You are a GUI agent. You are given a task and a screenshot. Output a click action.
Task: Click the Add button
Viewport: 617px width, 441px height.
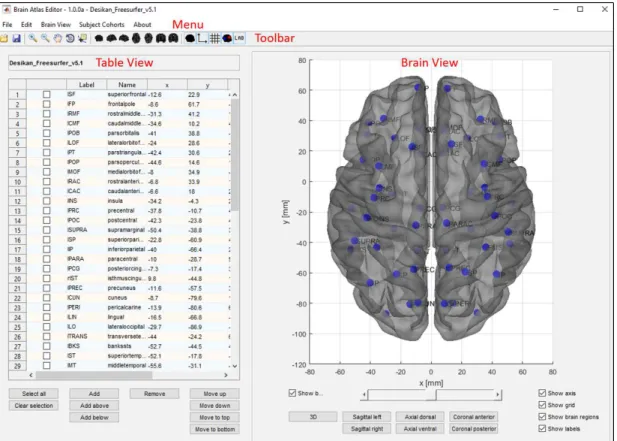(94, 394)
